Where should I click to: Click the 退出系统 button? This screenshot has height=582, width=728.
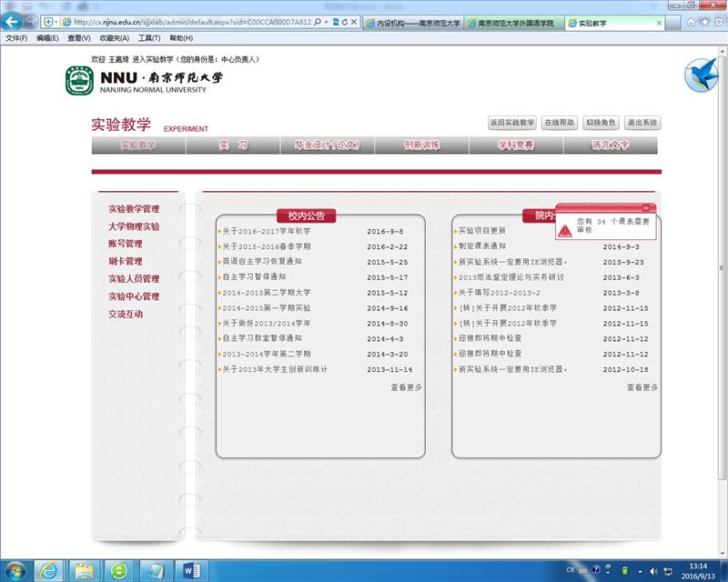pos(642,123)
